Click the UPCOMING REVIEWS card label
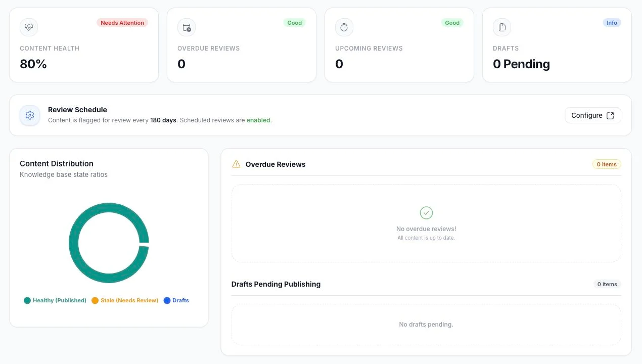This screenshot has height=364, width=642. (369, 49)
